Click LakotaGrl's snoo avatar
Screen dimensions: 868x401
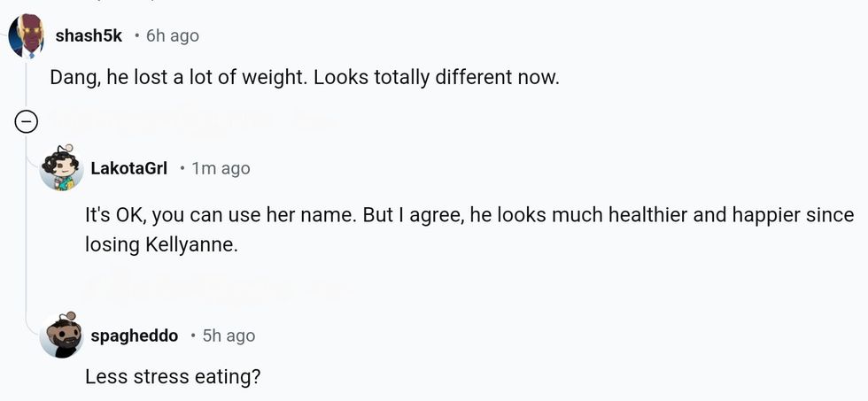61,168
